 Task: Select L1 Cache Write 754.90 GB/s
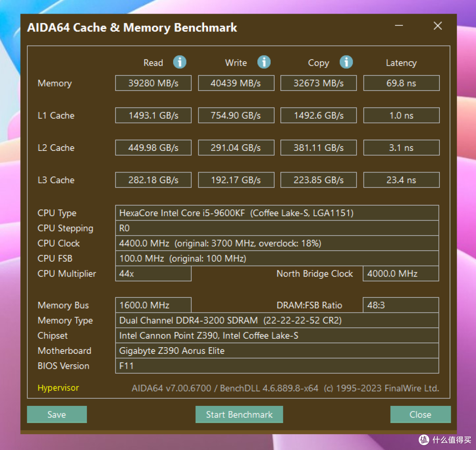pyautogui.click(x=236, y=115)
